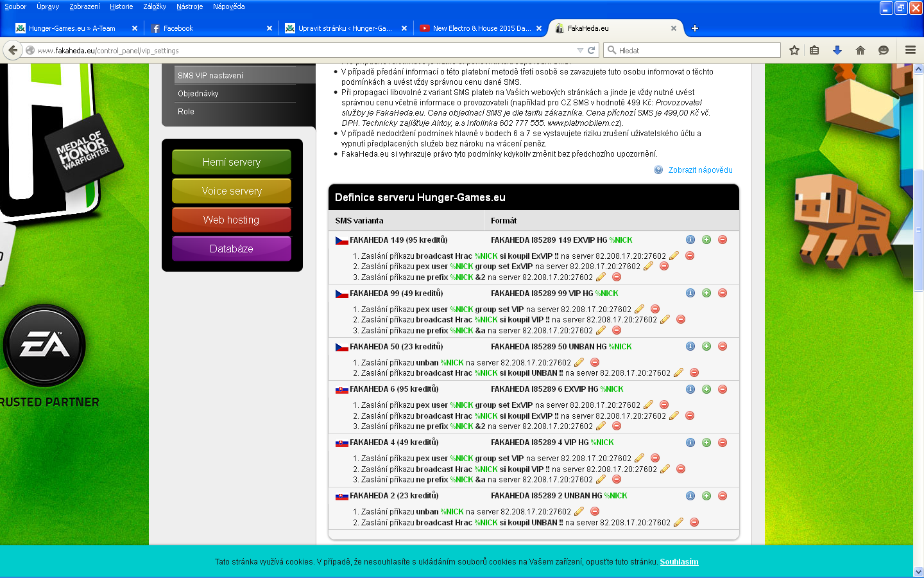Screen dimensions: 924x578
Task: Click the 'Zobrazit nápovědu' link
Action: click(700, 170)
